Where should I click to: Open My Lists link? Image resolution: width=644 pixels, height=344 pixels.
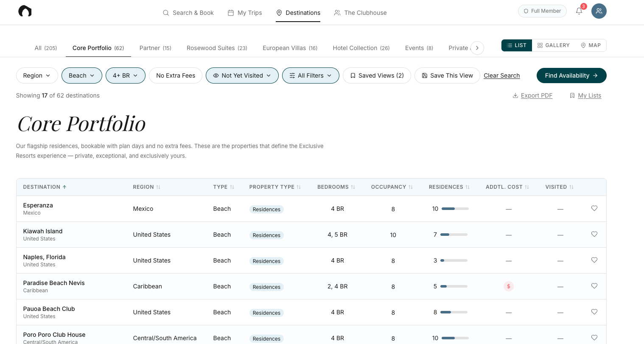pyautogui.click(x=585, y=95)
